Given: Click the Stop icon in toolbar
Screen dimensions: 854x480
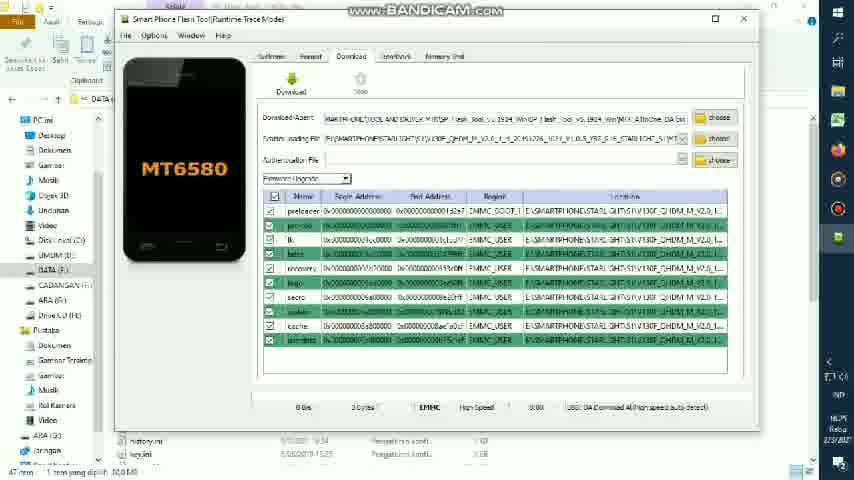Looking at the screenshot, I should pyautogui.click(x=361, y=79).
